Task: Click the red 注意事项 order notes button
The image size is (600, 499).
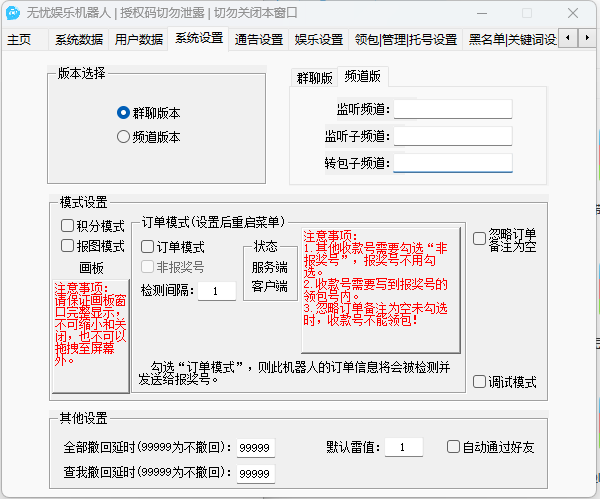Action: point(381,288)
